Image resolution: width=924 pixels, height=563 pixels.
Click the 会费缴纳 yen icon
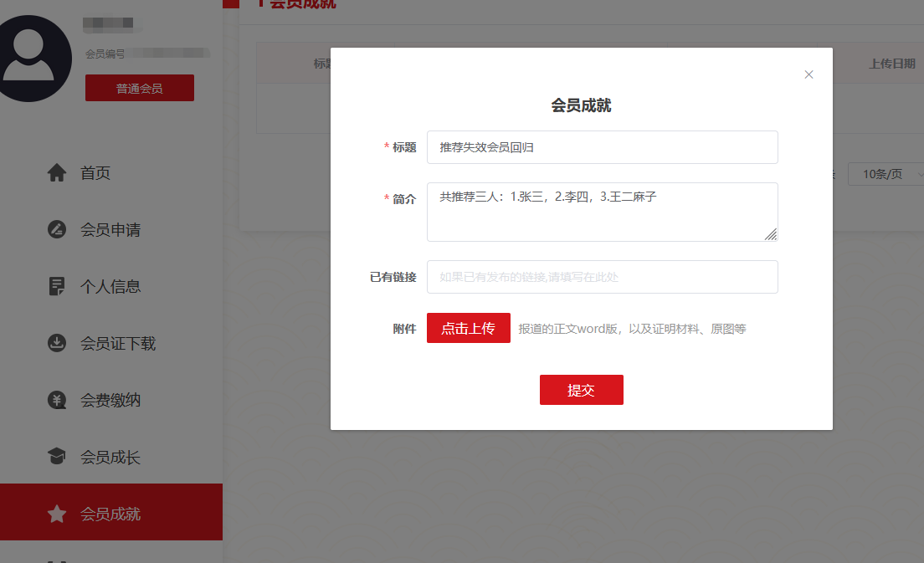tap(57, 401)
